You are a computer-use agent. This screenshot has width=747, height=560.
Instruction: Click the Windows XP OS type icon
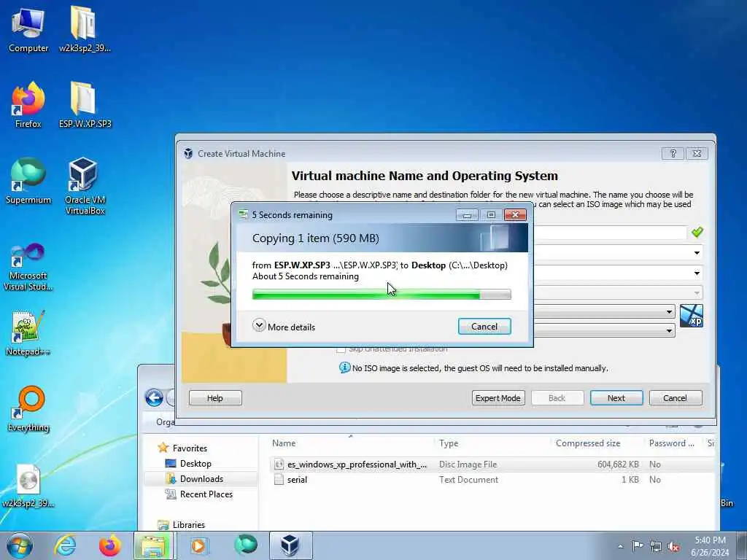click(692, 316)
